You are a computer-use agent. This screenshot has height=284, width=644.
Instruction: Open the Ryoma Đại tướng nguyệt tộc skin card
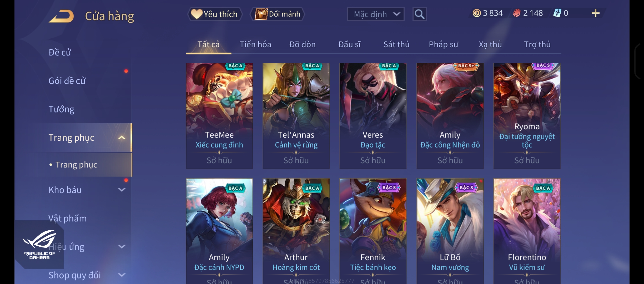pos(527,116)
